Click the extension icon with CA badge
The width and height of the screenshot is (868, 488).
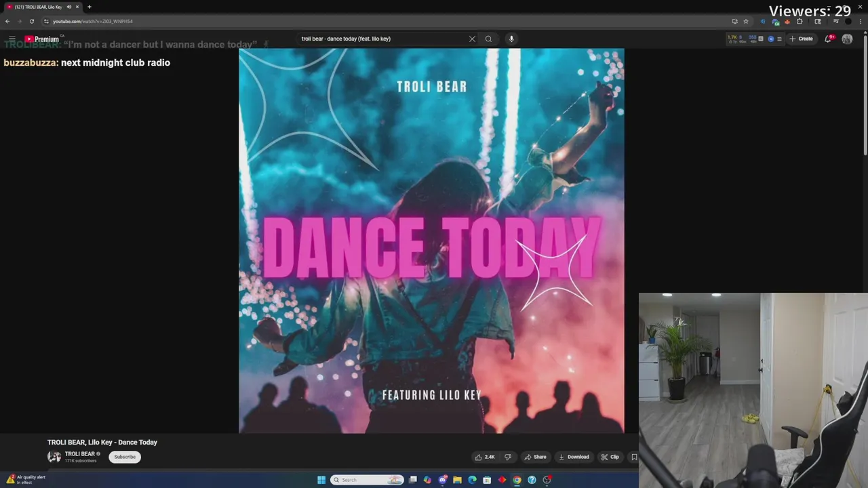(776, 22)
